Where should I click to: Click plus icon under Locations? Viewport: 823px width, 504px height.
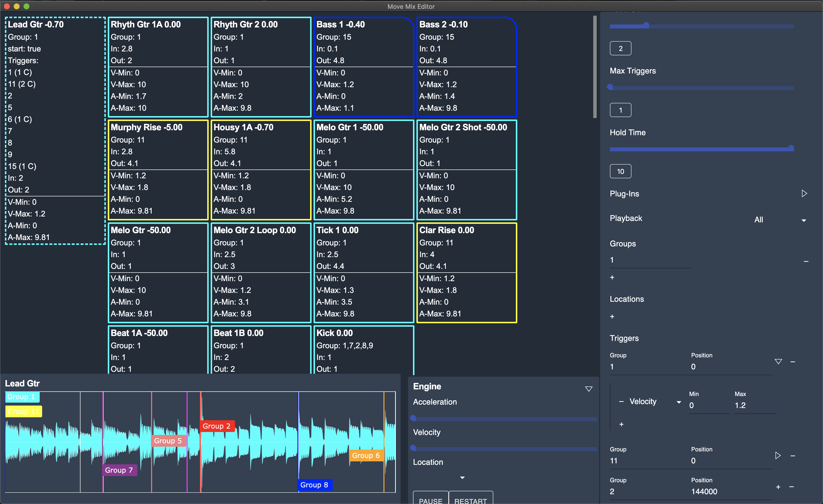coord(612,316)
